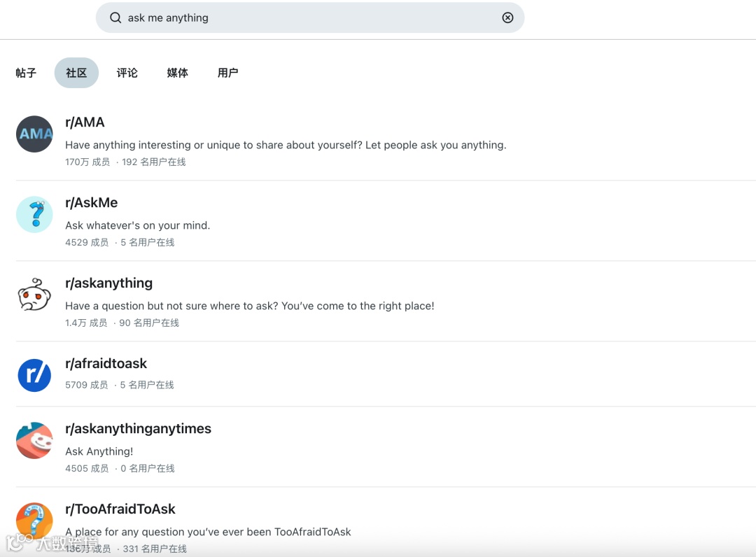Click the r/afraidtoask blue r/ avatar
Image resolution: width=756 pixels, height=557 pixels.
pyautogui.click(x=34, y=375)
